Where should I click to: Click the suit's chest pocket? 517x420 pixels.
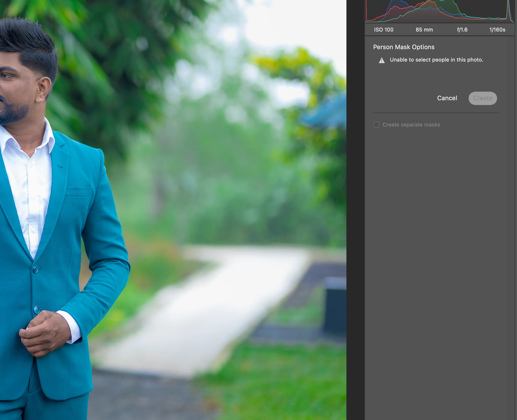[x=79, y=191]
